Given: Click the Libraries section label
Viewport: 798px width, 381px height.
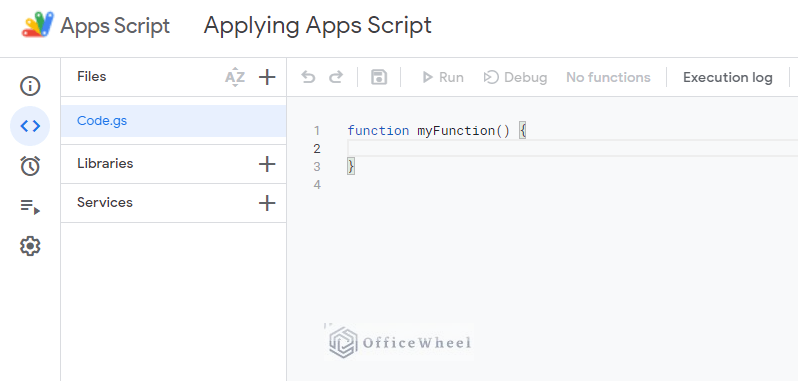Looking at the screenshot, I should 105,163.
